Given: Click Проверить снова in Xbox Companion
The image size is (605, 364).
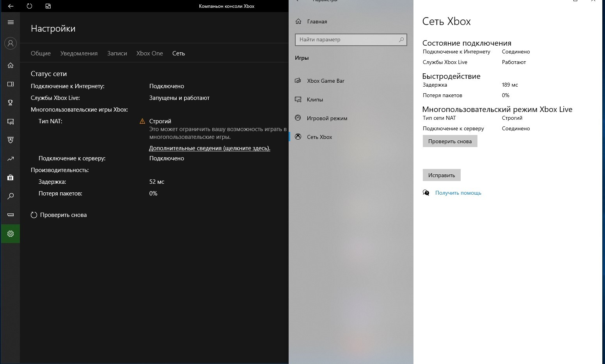Looking at the screenshot, I should click(59, 215).
